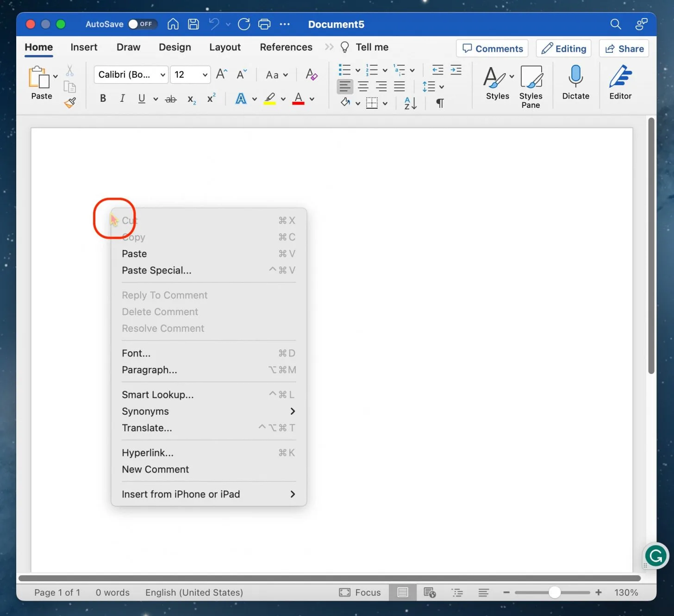The width and height of the screenshot is (674, 616).
Task: Show paragraph marks with pilcrow icon
Action: pos(440,103)
